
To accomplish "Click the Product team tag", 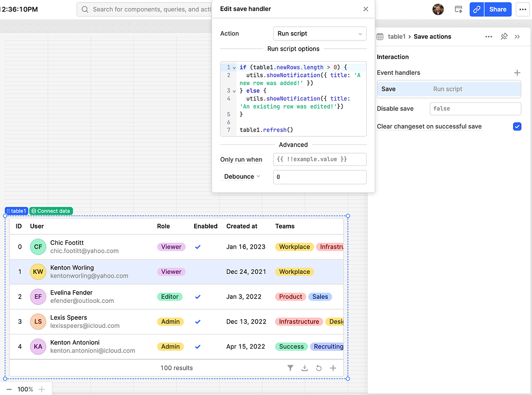I will [x=290, y=297].
